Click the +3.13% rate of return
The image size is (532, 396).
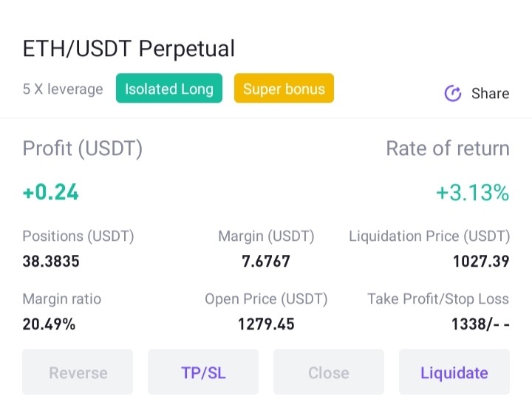[473, 192]
